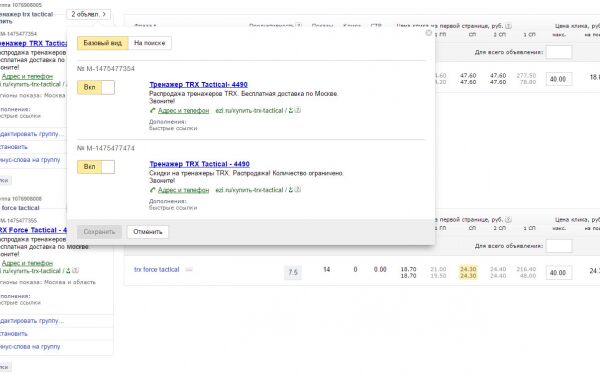Viewport: 600px width, 378px height.
Task: Click Адрес и телефон under Тренажер TRX left ad
Action: tap(27, 77)
